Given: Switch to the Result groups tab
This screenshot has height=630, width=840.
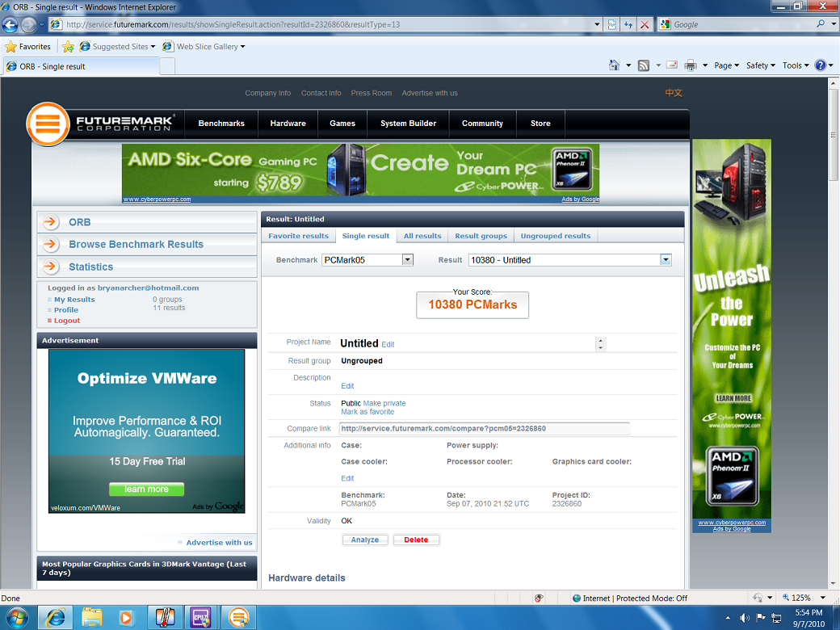Looking at the screenshot, I should point(481,236).
